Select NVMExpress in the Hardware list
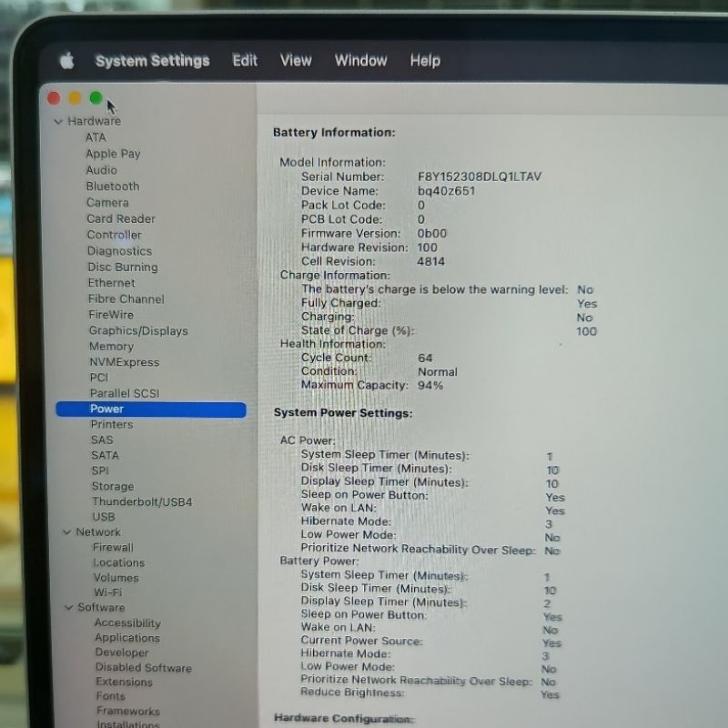Screen dimensions: 728x728 tap(124, 362)
